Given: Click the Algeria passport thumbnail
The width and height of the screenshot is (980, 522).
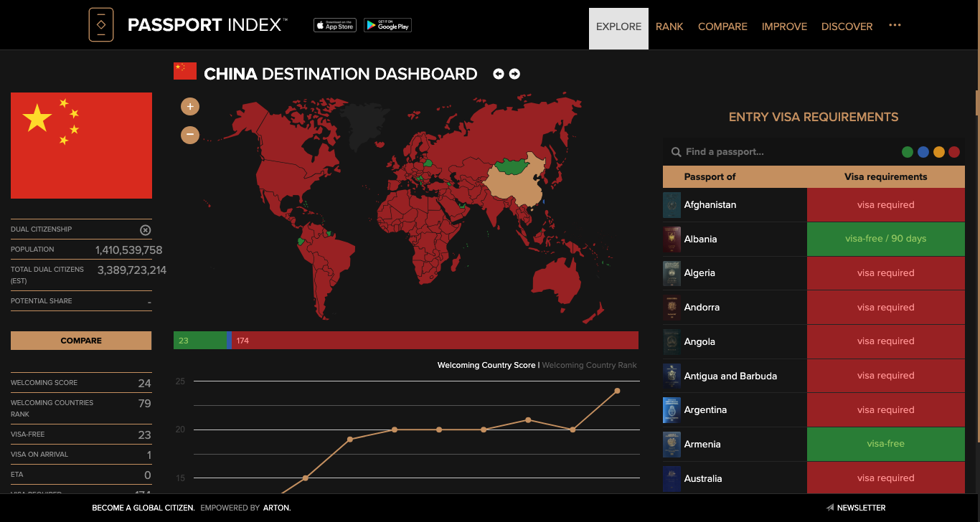Looking at the screenshot, I should (672, 273).
